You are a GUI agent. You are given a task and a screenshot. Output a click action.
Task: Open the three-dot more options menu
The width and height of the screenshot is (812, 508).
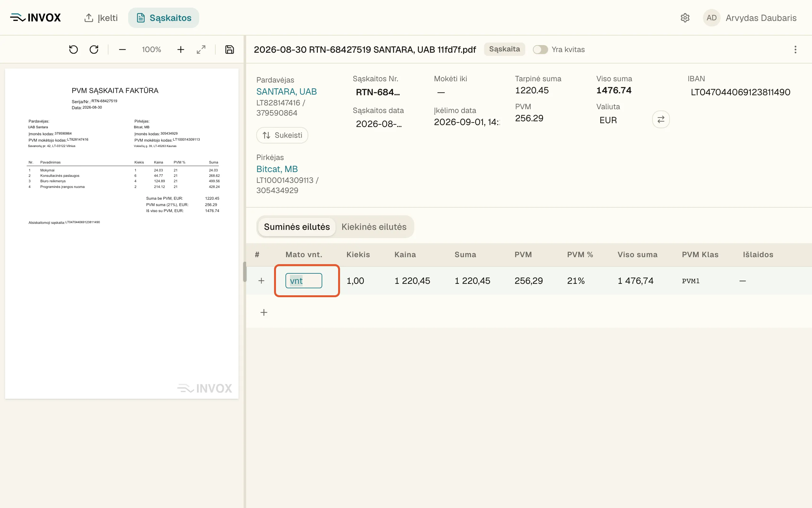(795, 50)
